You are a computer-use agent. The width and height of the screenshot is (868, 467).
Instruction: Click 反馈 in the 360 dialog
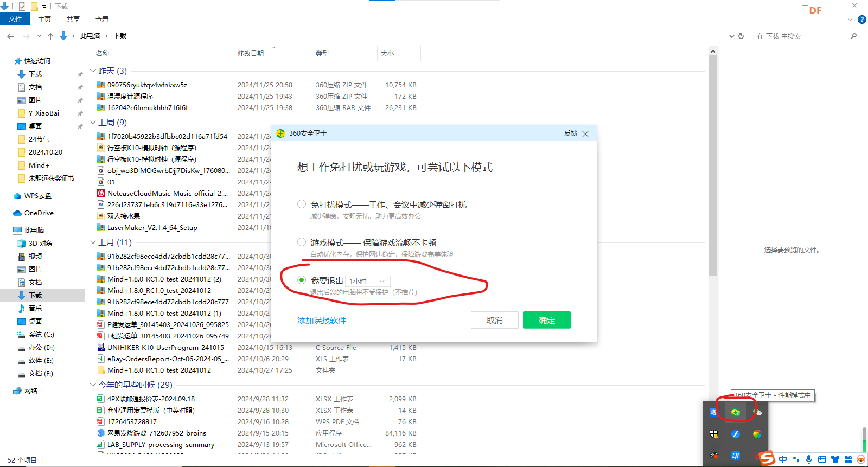click(571, 133)
